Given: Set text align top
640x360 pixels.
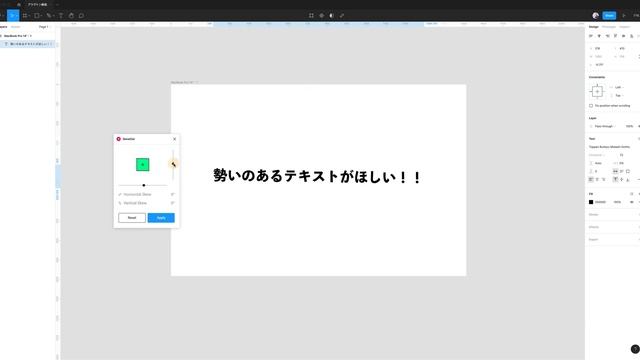Looking at the screenshot, I should pos(616,180).
